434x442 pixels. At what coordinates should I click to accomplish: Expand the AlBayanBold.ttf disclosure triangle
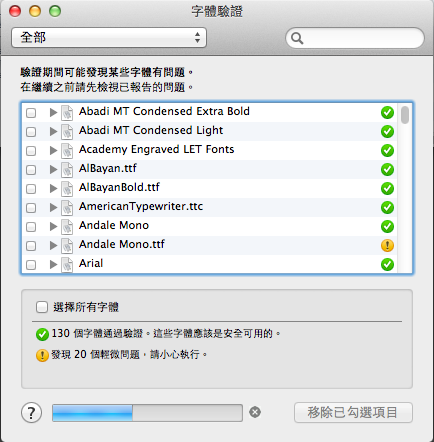pyautogui.click(x=53, y=188)
